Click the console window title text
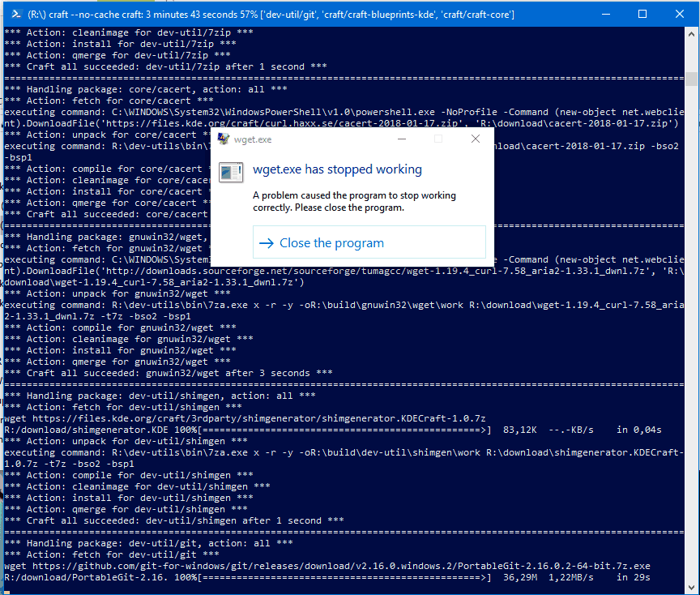The image size is (700, 595). 271,15
